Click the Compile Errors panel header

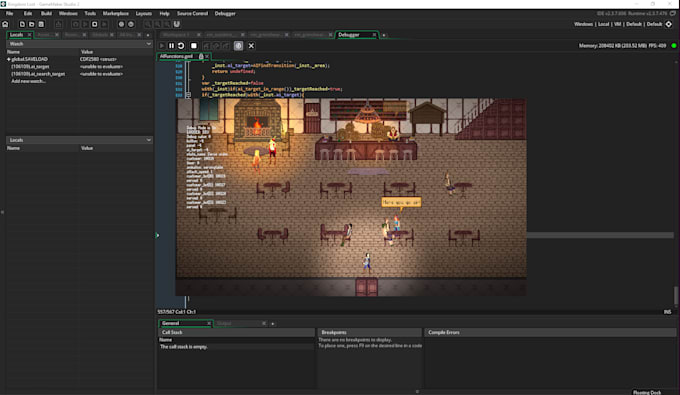550,332
